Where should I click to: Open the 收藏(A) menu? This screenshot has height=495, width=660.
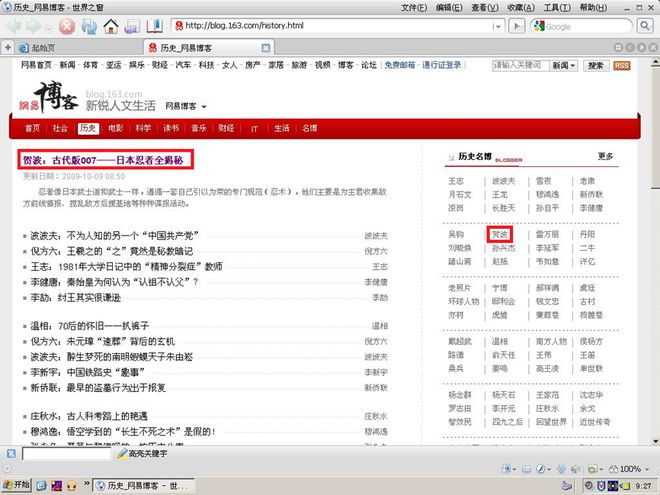coord(521,8)
